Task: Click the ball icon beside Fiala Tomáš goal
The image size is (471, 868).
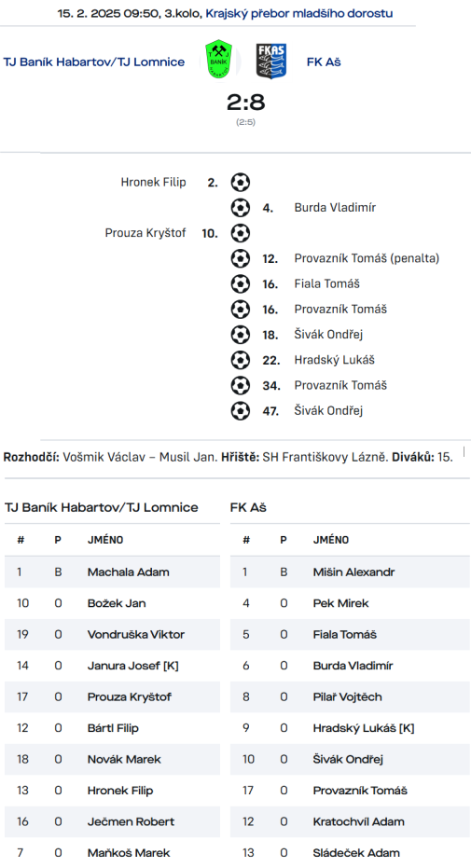Action: (x=241, y=284)
